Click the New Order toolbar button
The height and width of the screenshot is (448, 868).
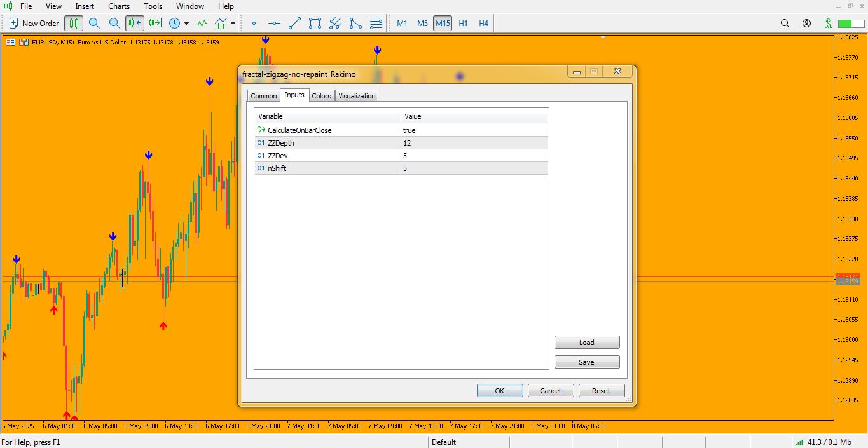pos(34,24)
